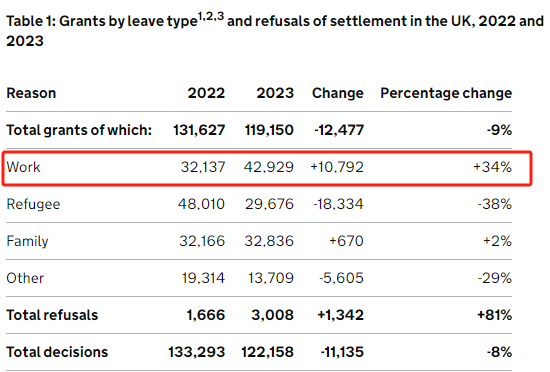550x372 pixels.
Task: Click Refugee 2022 value 48,010
Action: click(201, 204)
